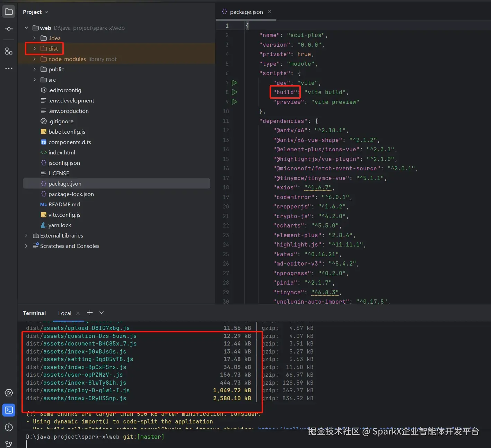Expand the public folder
This screenshot has height=448, width=491.
[x=34, y=69]
